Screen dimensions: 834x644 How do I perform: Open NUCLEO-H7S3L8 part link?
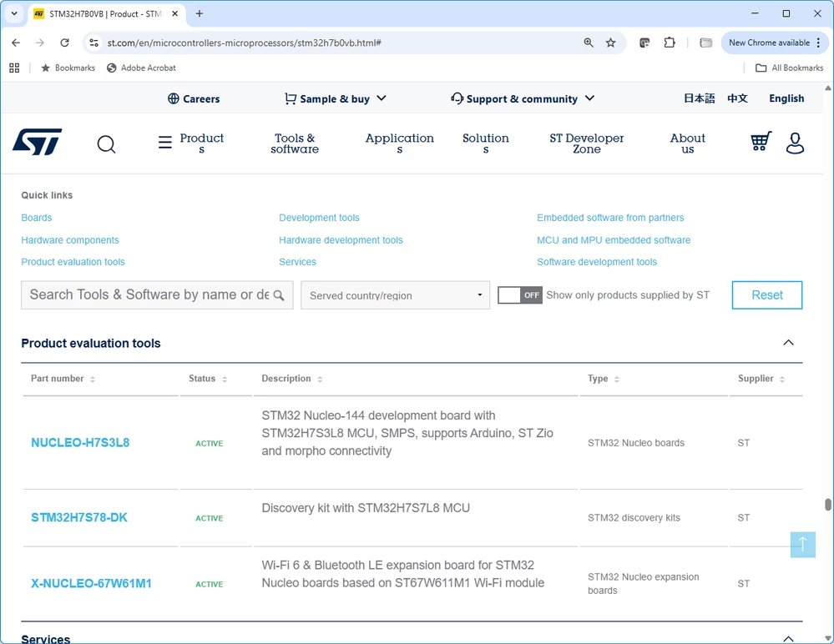click(x=80, y=443)
